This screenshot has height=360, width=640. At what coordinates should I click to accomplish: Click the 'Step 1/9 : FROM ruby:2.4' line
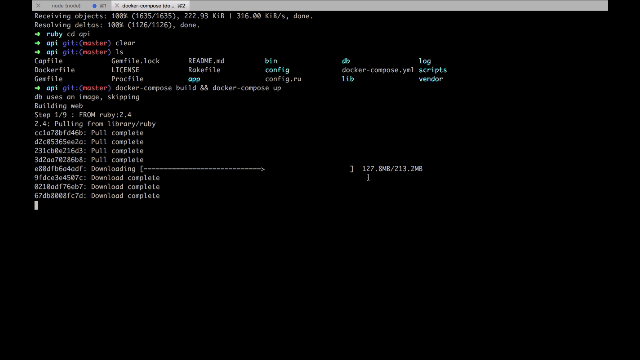[x=83, y=115]
